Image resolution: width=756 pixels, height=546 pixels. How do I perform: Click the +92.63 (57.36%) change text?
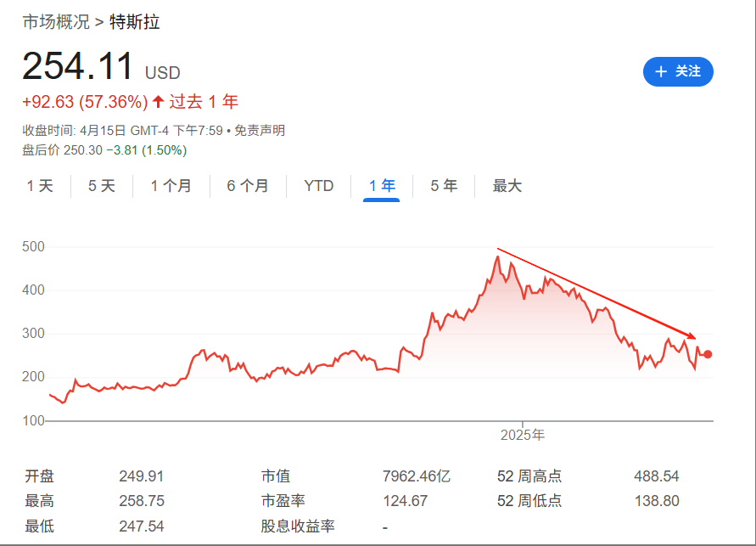85,102
